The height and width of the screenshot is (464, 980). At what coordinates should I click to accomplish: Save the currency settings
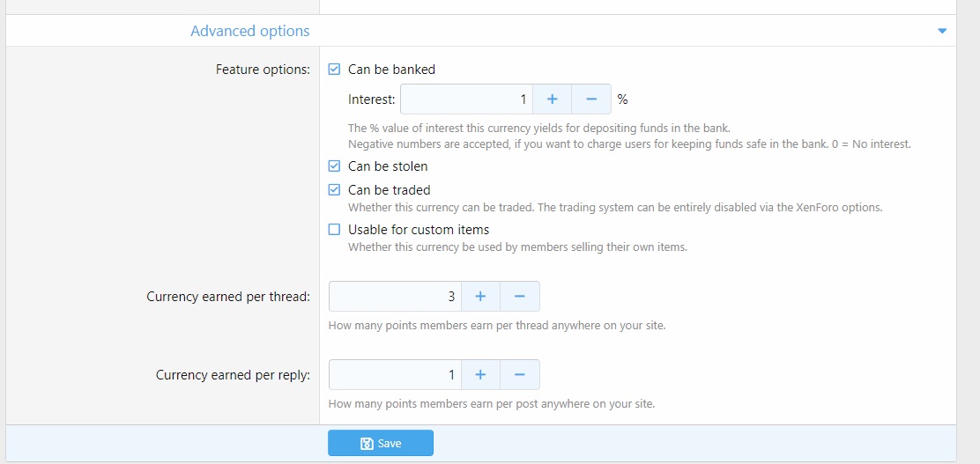click(x=381, y=444)
